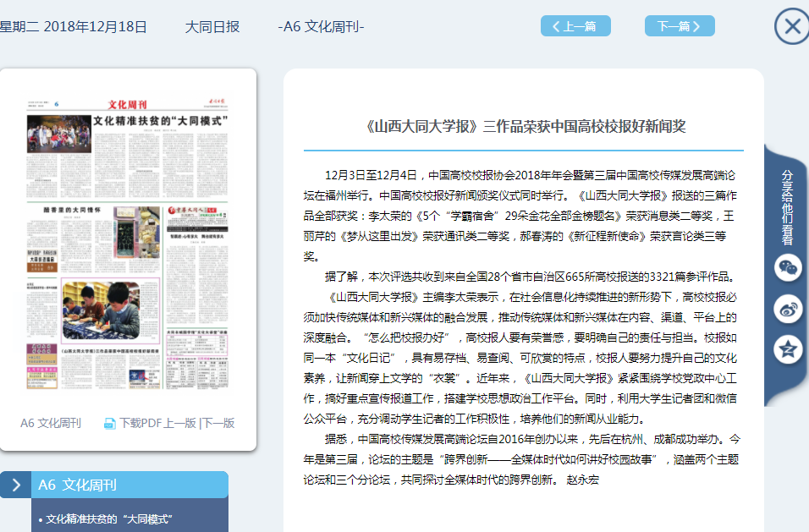Click the children writing photo in the thumbnail
The image size is (809, 532).
(102, 311)
